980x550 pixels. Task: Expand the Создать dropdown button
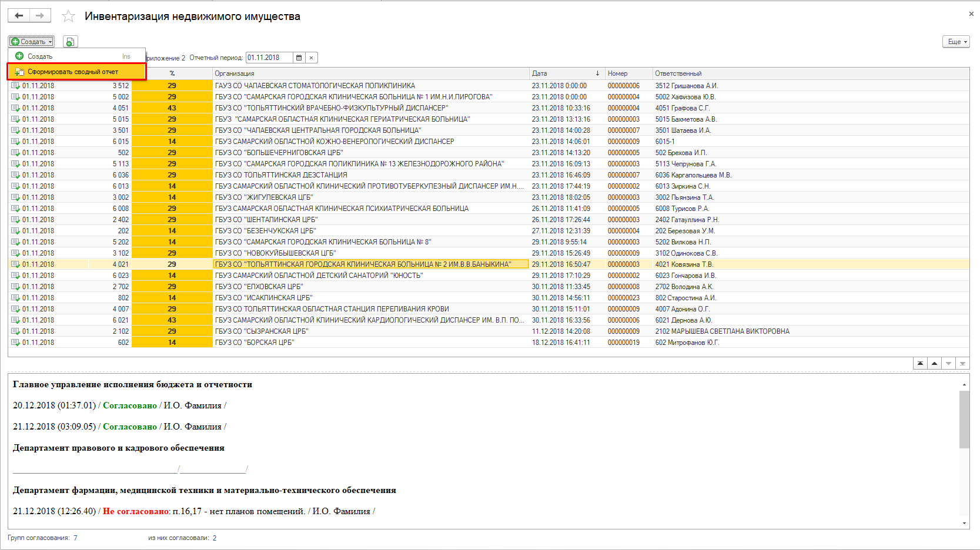tap(32, 42)
